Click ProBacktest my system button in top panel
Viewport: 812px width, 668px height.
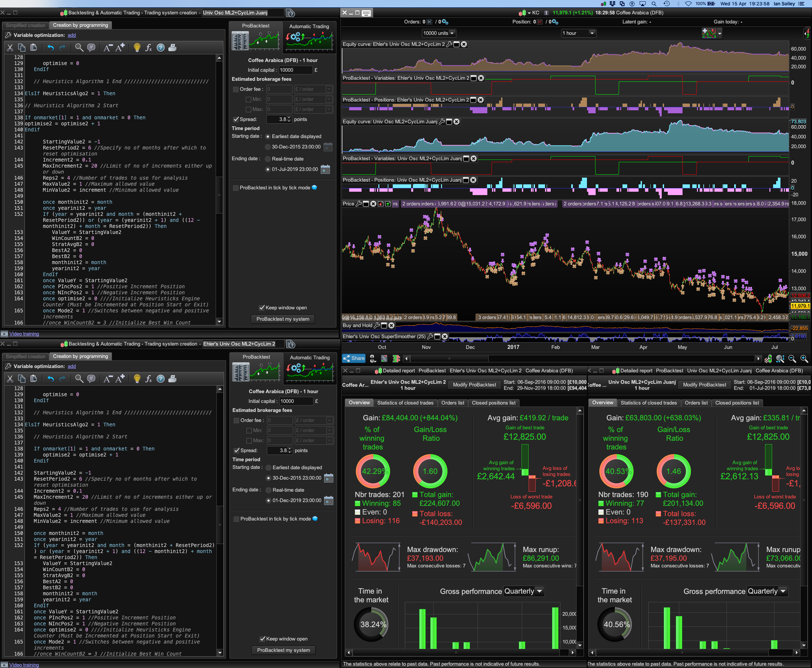(283, 319)
